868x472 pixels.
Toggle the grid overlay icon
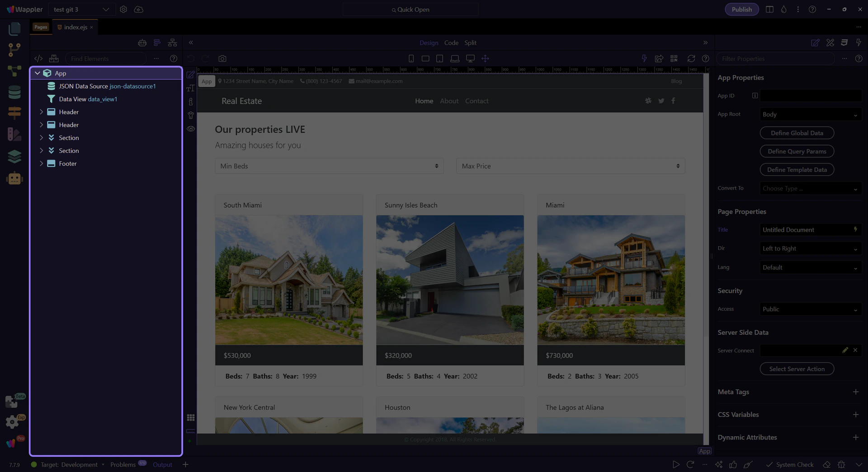pyautogui.click(x=191, y=418)
